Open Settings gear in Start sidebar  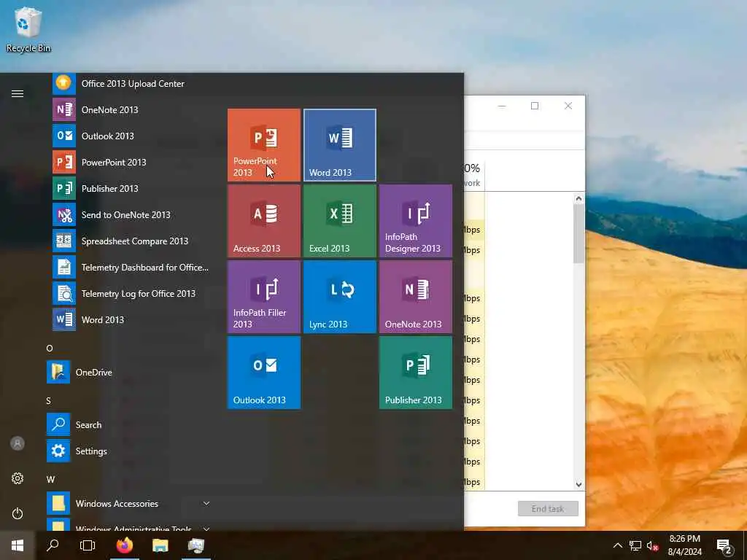(x=18, y=478)
